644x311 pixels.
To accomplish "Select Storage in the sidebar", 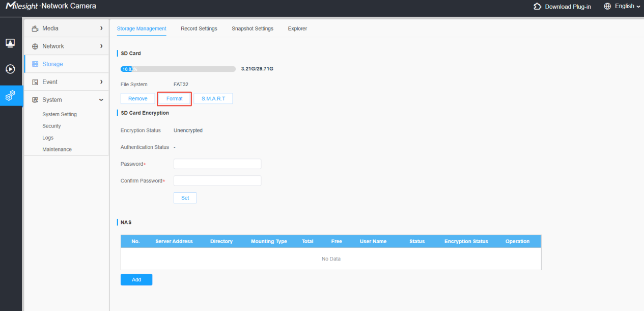I will tap(67, 64).
